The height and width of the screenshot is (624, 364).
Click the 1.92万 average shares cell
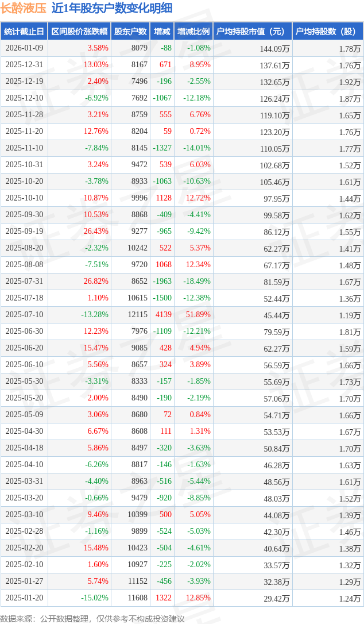(x=350, y=82)
